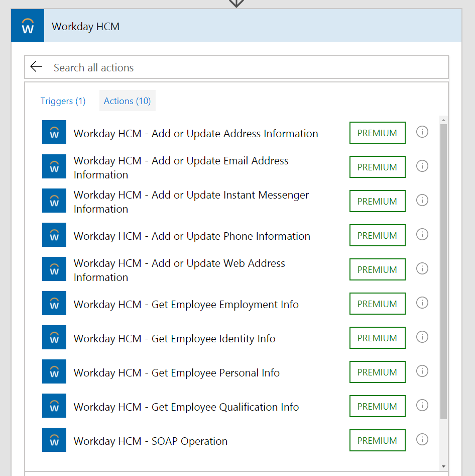
Task: Select the Get Employee Personal Info action
Action: coord(176,373)
